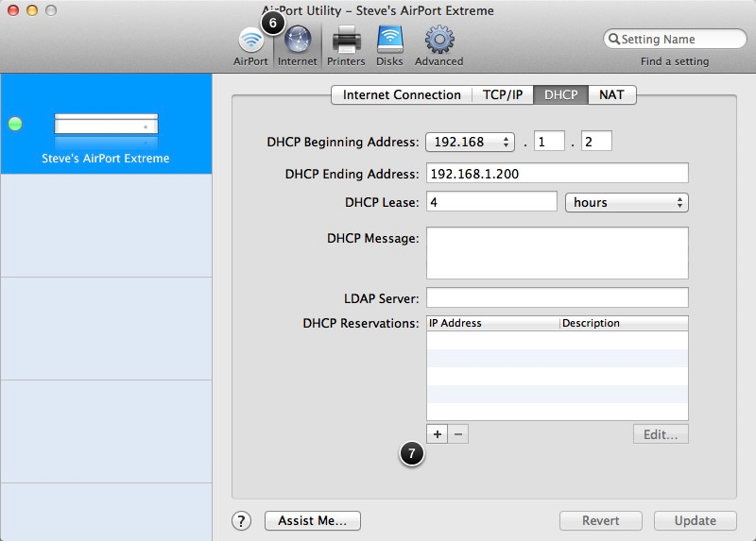Click the third octet field showing 1
756x541 pixels.
(549, 142)
